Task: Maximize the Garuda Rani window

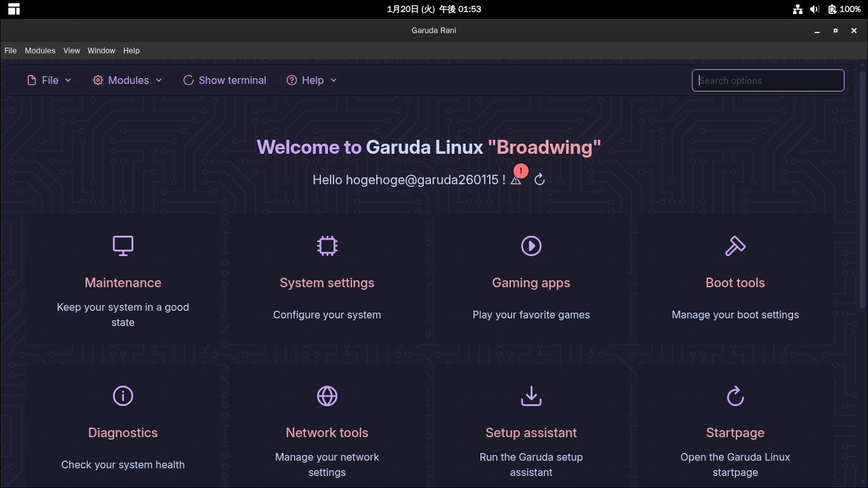Action: [x=836, y=30]
